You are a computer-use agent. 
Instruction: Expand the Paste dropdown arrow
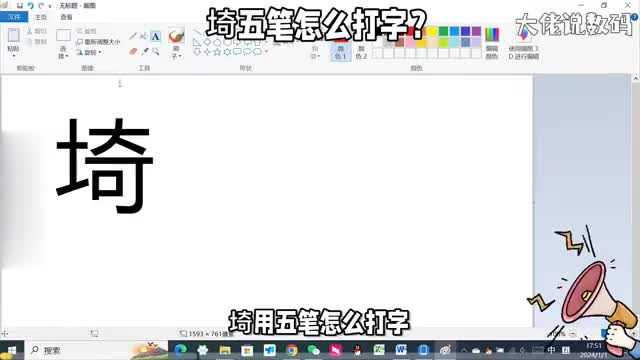[13, 56]
